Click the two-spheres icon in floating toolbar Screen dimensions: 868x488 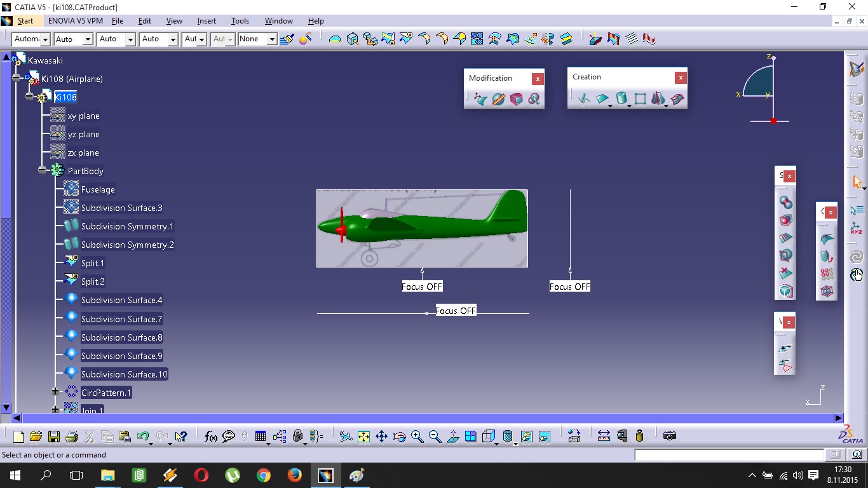[x=786, y=202]
